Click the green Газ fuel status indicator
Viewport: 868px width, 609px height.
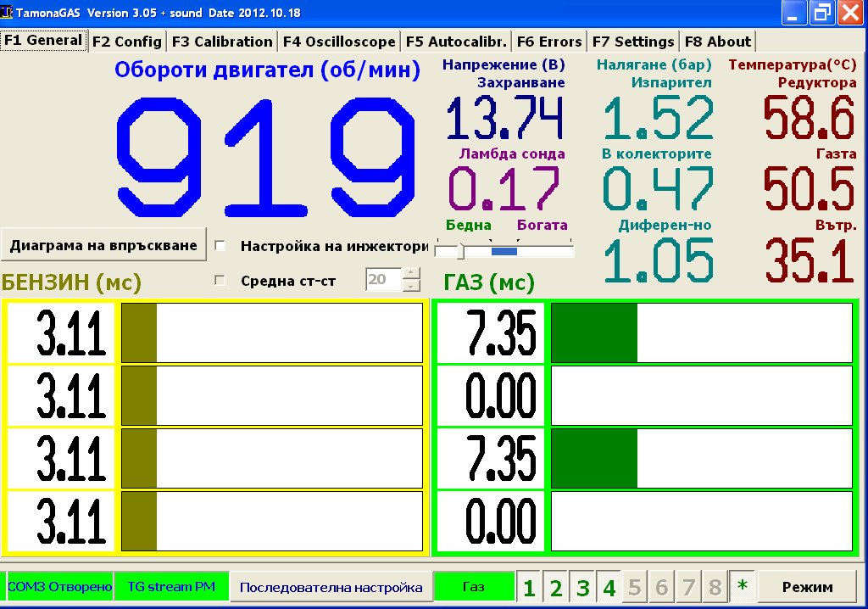474,587
